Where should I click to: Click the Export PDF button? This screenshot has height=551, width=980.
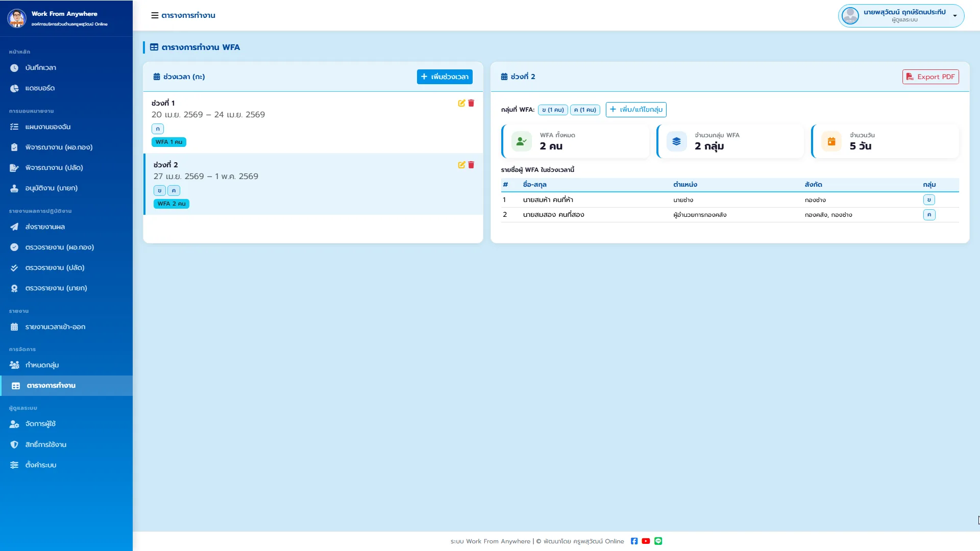pyautogui.click(x=930, y=77)
